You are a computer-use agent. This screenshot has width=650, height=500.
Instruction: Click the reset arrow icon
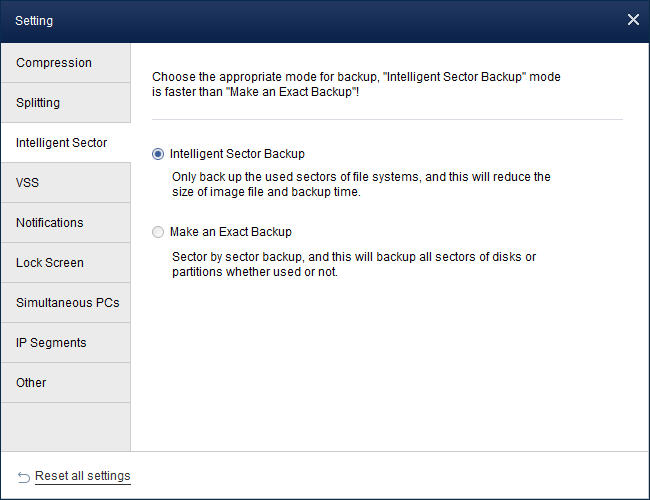point(24,476)
